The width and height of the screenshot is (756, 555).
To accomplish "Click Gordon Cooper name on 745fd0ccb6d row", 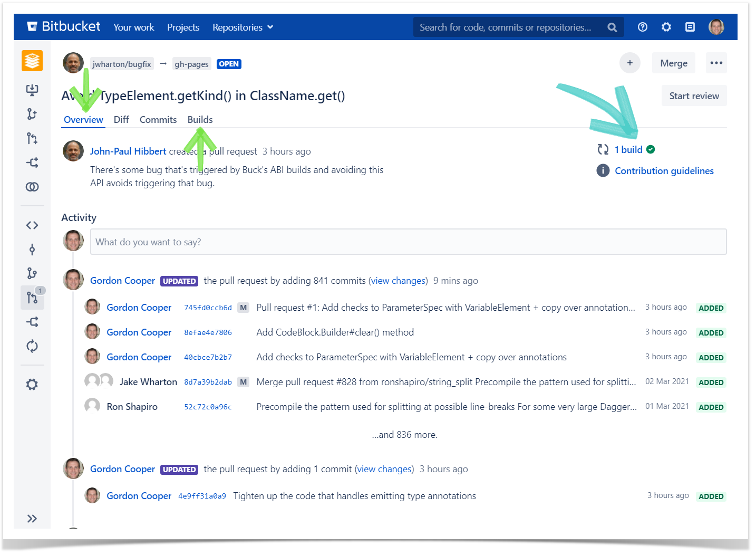I will pos(139,308).
